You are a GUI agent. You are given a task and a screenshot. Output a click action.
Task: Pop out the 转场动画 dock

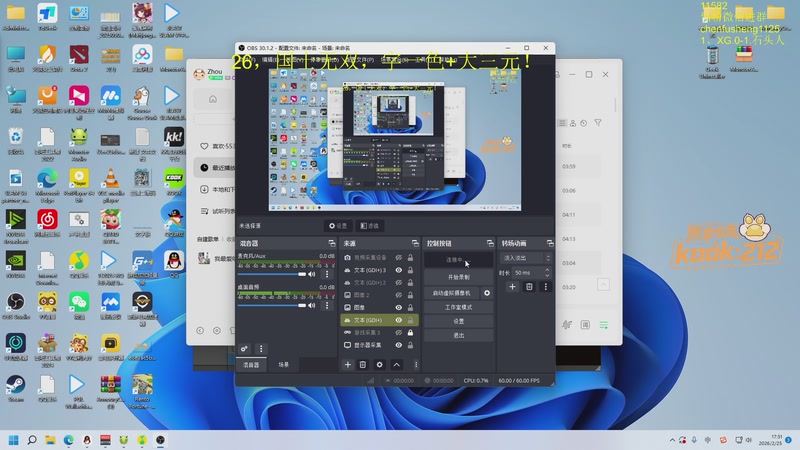click(549, 243)
